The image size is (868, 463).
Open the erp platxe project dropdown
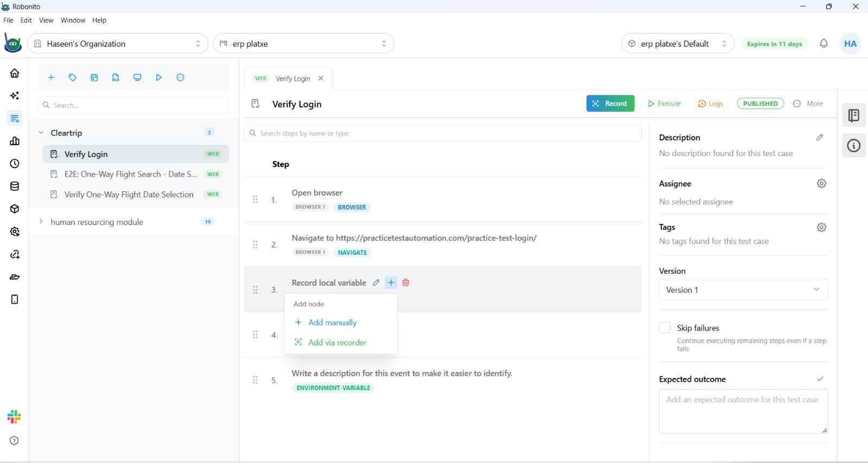[x=304, y=43]
